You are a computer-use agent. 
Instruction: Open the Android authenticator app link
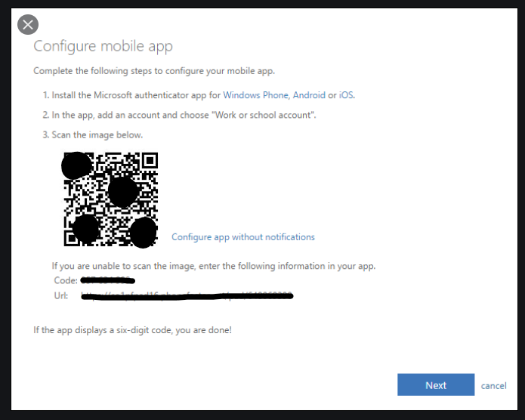pyautogui.click(x=309, y=95)
